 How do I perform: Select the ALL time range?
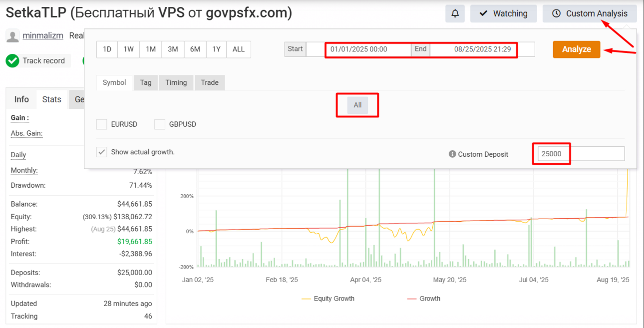[239, 49]
